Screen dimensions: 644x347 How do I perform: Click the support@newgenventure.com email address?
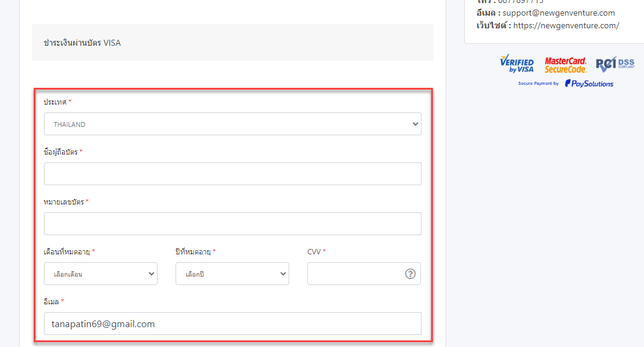tap(559, 13)
